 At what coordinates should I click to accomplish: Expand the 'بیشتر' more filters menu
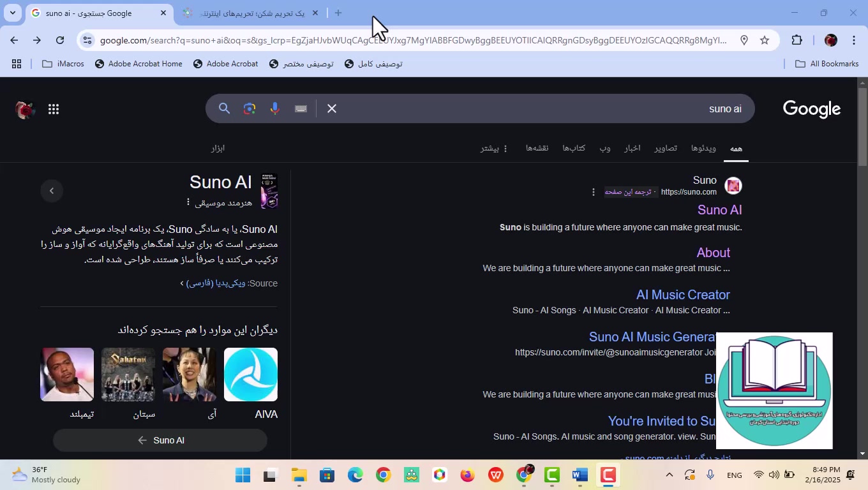coord(494,148)
